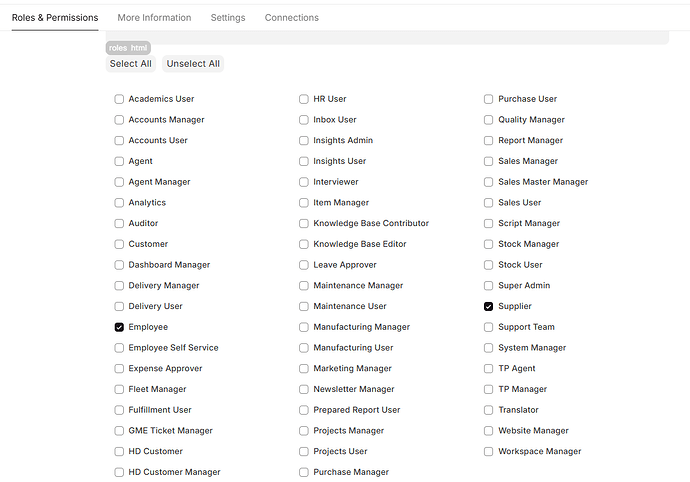Screen dimensions: 690x482
Task: Open the Settings tab
Action: 228,18
